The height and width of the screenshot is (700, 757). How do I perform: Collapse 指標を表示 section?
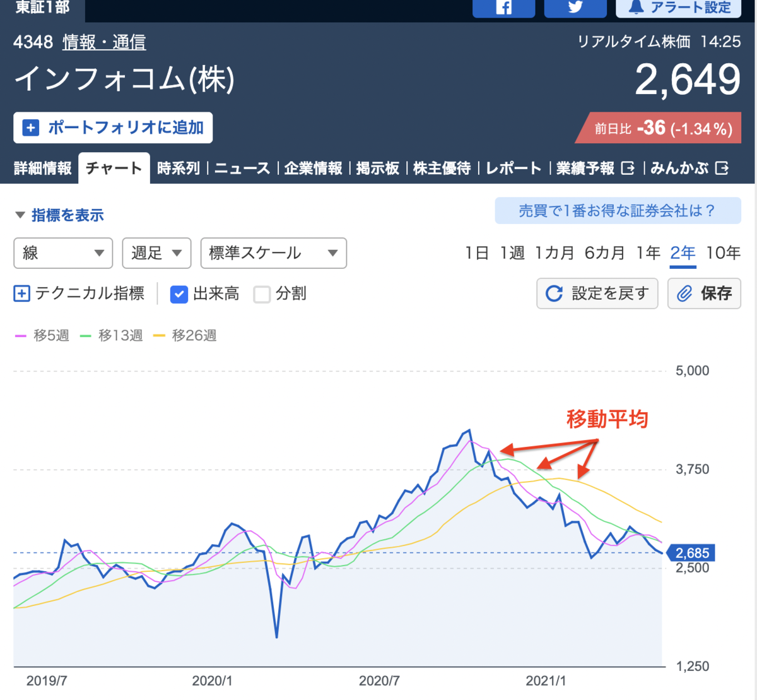pos(59,215)
